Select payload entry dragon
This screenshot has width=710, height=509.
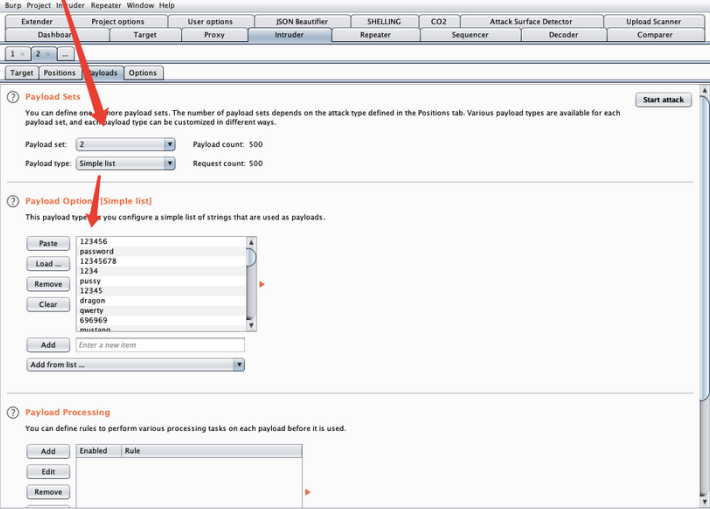[162, 301]
